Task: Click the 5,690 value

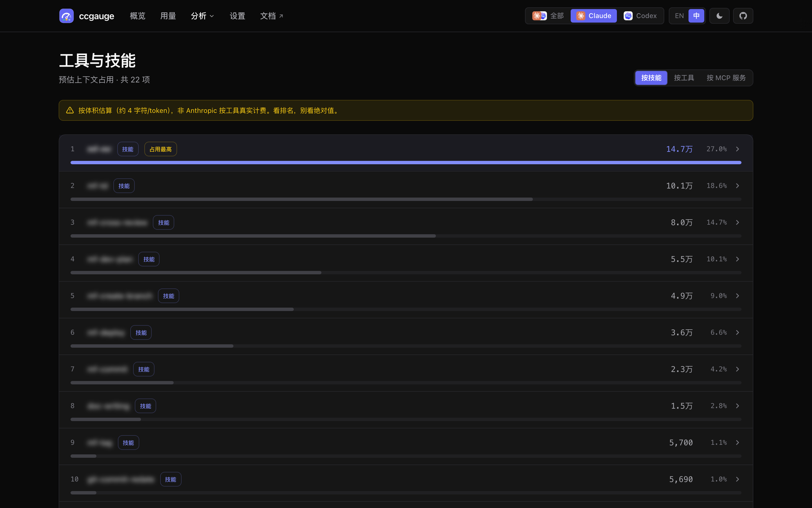Action: coord(681,479)
